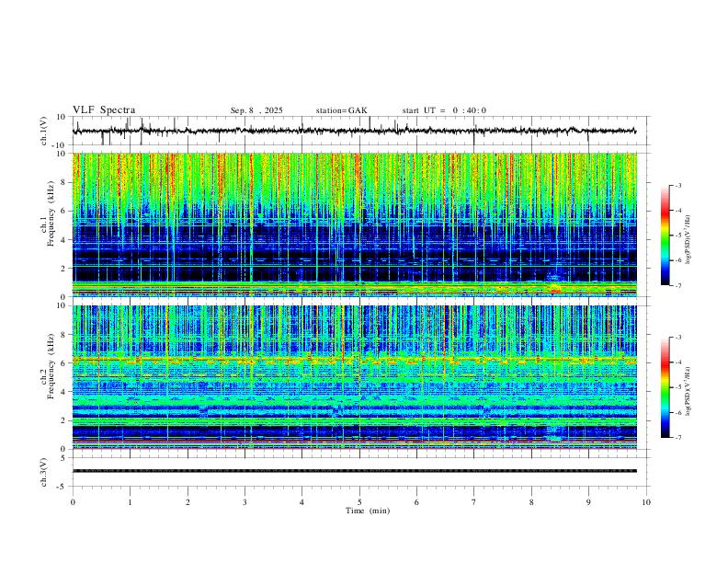Click time axis tick label "10" at bottom right
728x563 pixels.
point(646,502)
